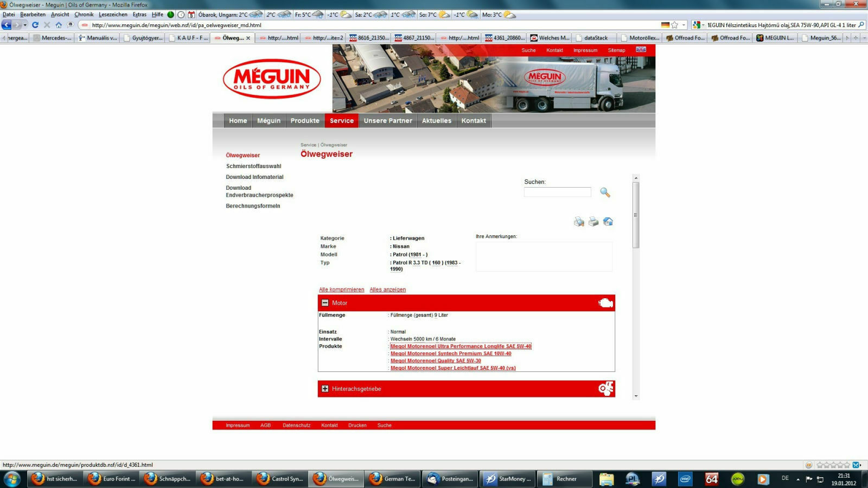Screen dimensions: 868x488
Task: Open Download Infomaterial in the sidebar
Action: tap(254, 177)
